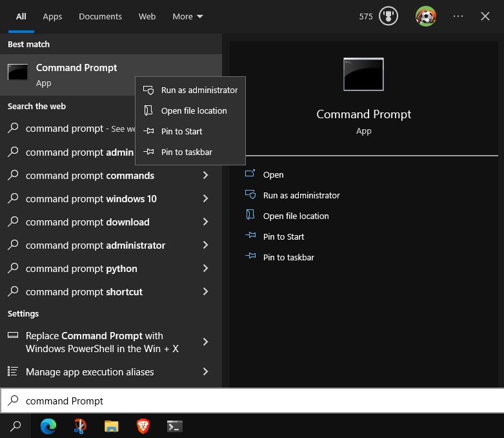Image resolution: width=504 pixels, height=438 pixels.
Task: Switch to the Apps search tab
Action: (52, 16)
